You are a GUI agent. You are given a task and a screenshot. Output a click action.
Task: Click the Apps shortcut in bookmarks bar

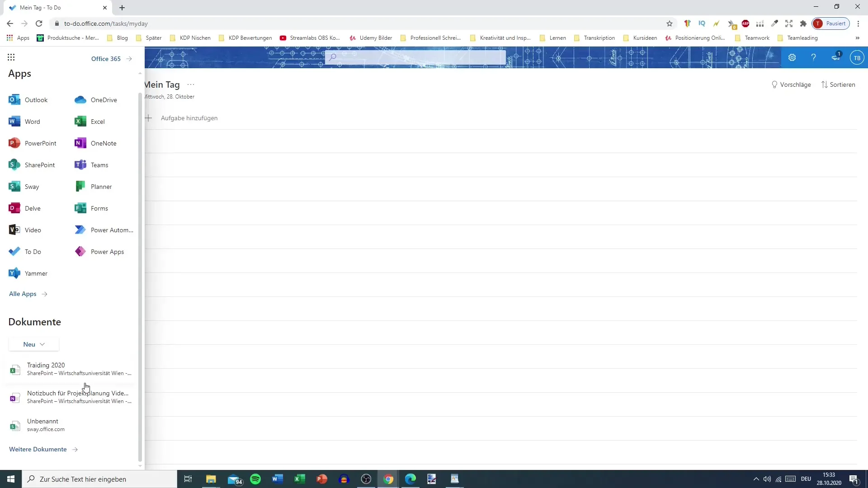[18, 38]
